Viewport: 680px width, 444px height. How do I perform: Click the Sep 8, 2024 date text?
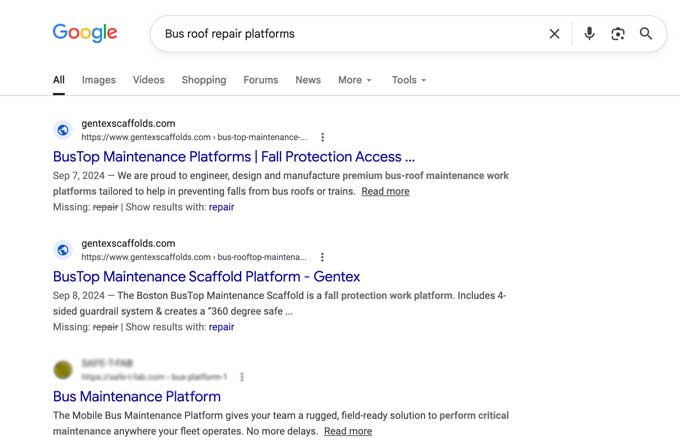(79, 296)
